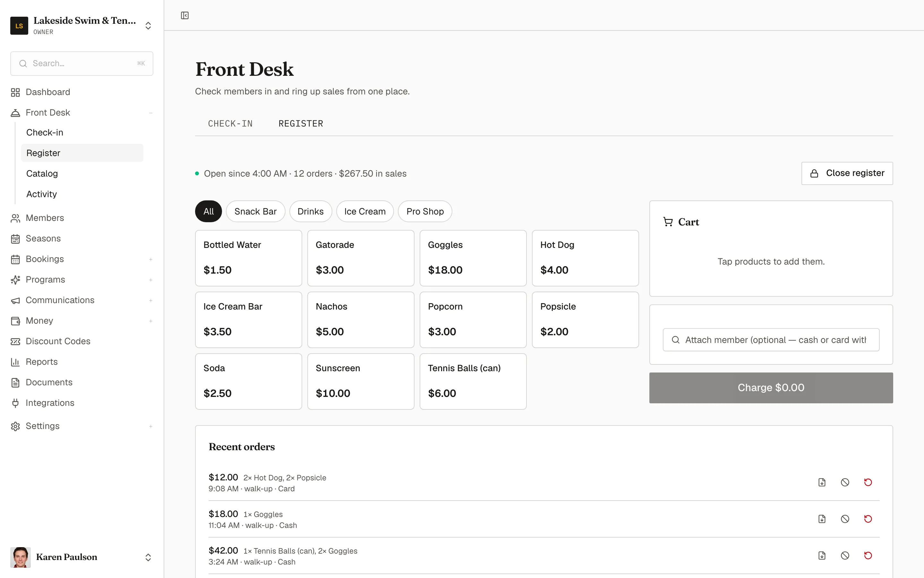Screen dimensions: 924x578
Task: Click the Close register button
Action: click(847, 173)
